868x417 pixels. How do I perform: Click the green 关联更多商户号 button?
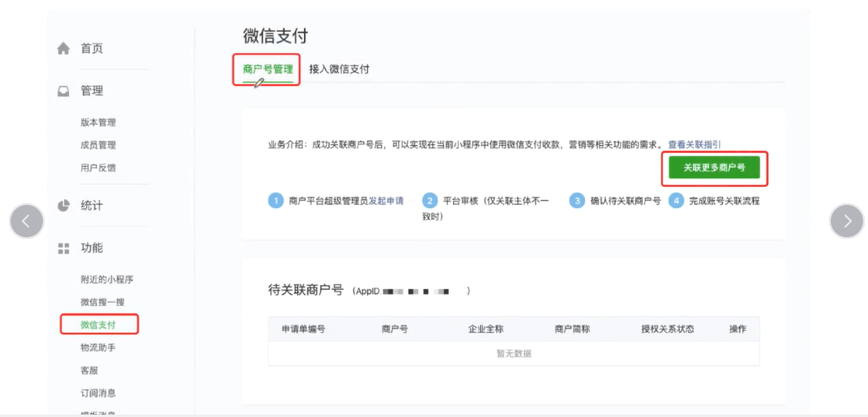click(714, 168)
